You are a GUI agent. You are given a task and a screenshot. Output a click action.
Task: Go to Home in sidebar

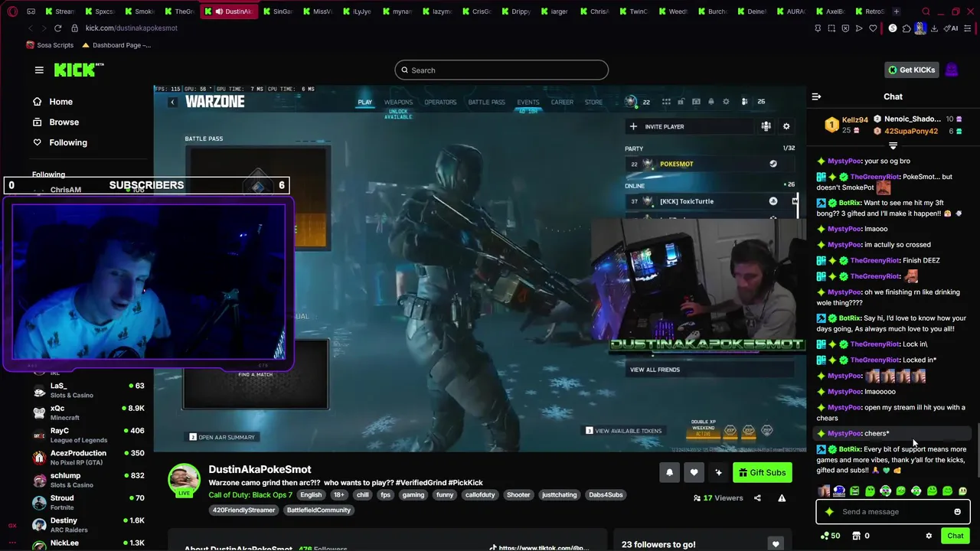pyautogui.click(x=53, y=102)
